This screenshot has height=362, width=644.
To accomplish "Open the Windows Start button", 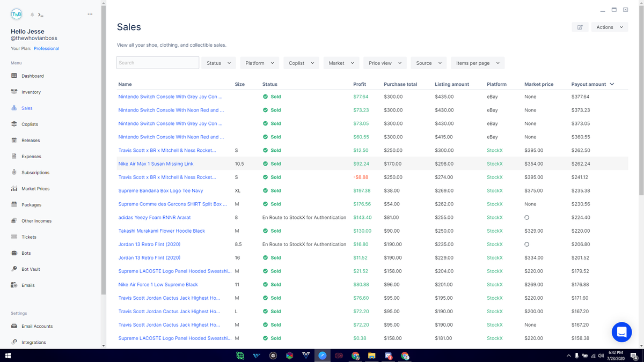I will click(8, 355).
